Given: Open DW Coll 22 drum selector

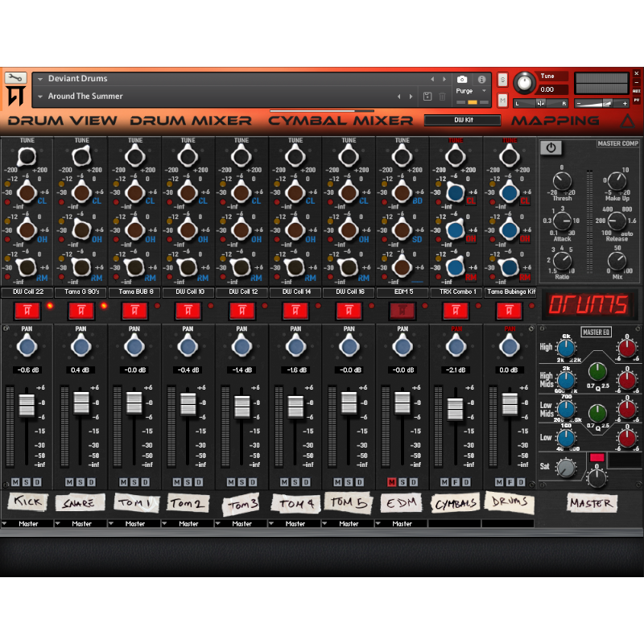Looking at the screenshot, I should click(x=27, y=292).
